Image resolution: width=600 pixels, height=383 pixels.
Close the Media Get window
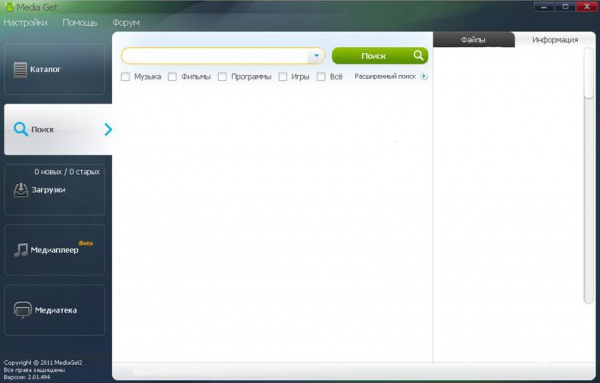[587, 7]
